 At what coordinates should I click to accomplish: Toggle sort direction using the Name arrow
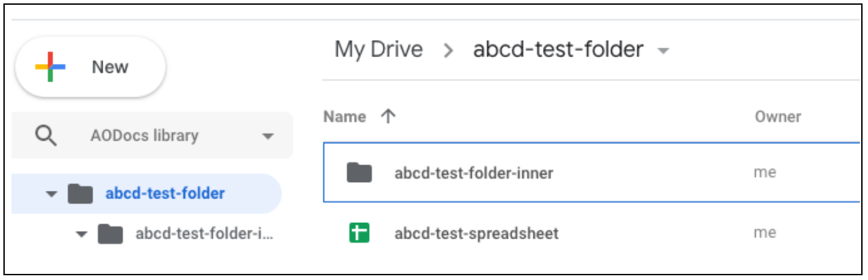388,117
